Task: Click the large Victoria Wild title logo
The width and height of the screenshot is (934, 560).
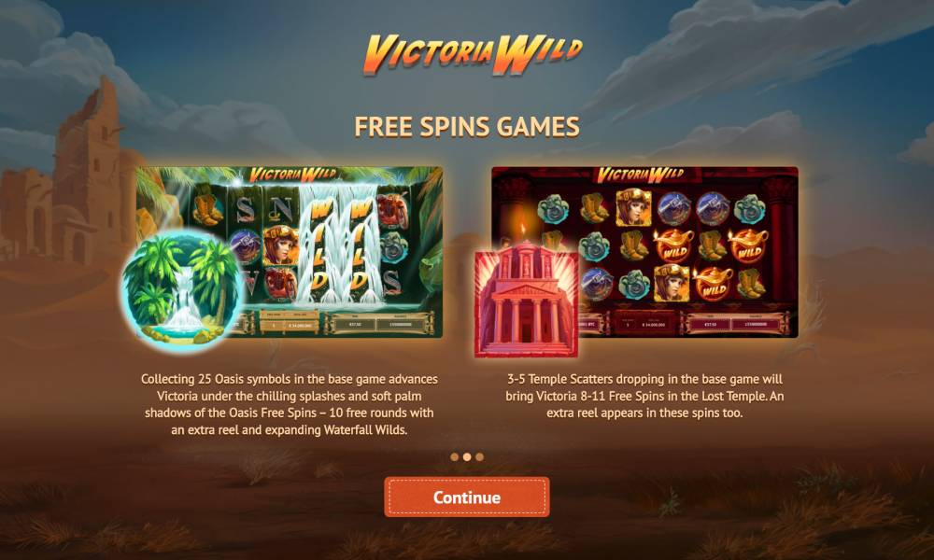Action: (x=473, y=55)
